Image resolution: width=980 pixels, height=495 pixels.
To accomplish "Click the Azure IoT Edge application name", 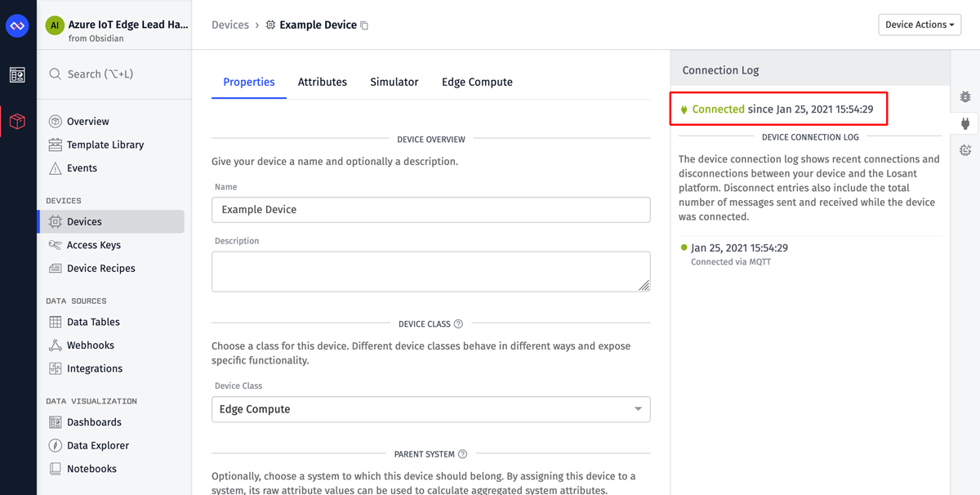I will tap(128, 25).
